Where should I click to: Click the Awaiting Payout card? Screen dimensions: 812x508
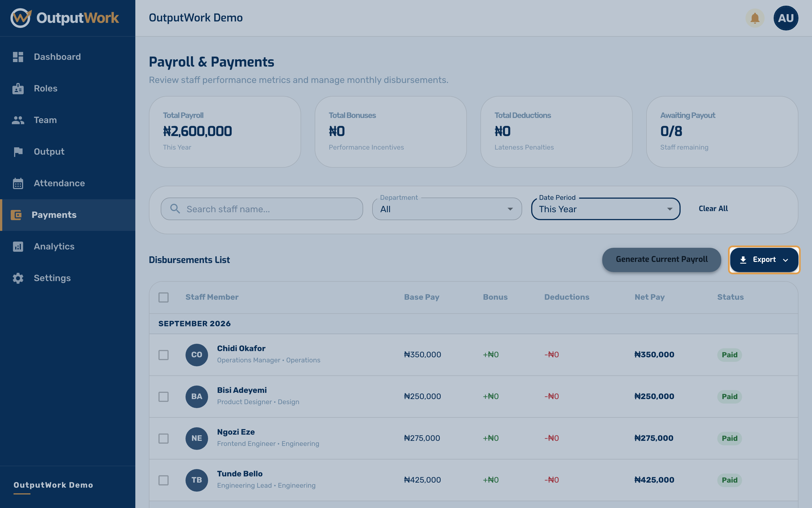point(722,132)
